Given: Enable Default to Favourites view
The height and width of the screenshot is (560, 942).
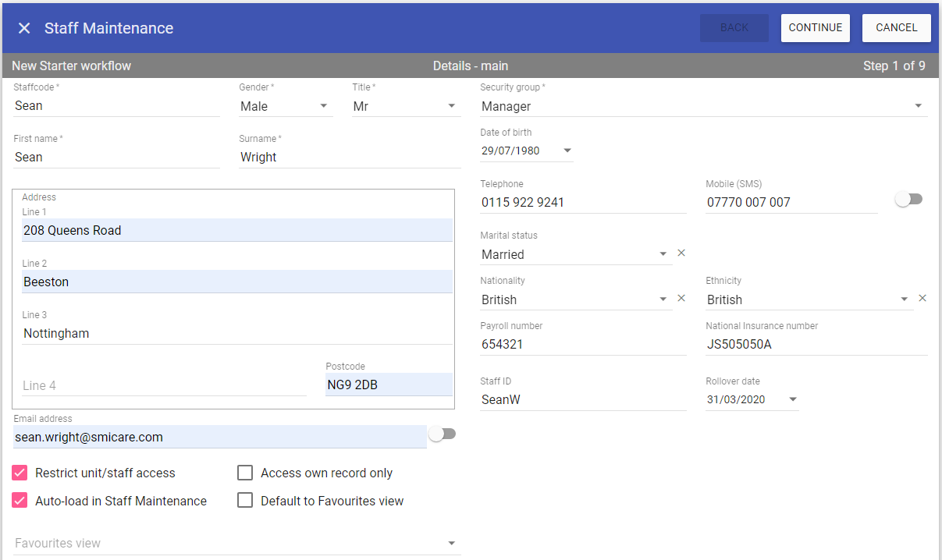Looking at the screenshot, I should pos(245,501).
